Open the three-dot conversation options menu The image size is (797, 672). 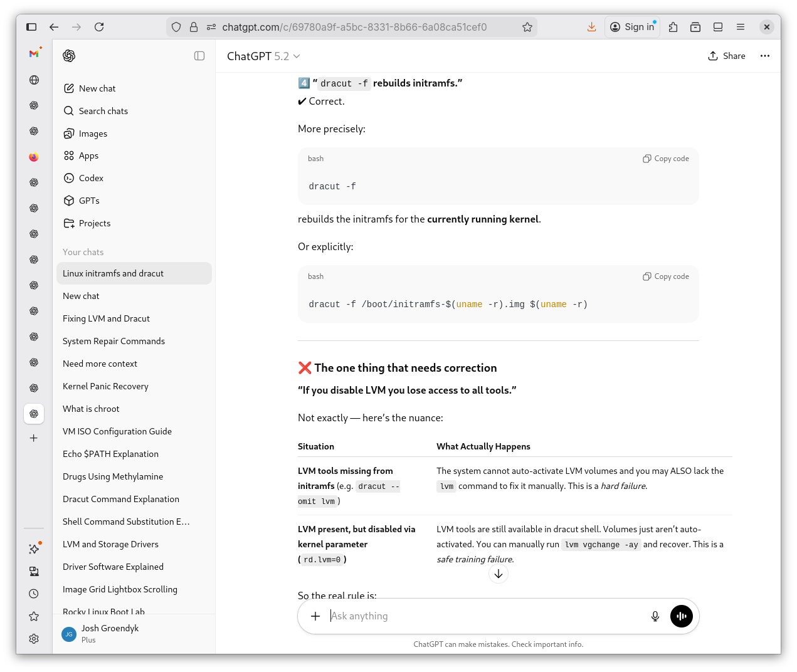click(764, 56)
